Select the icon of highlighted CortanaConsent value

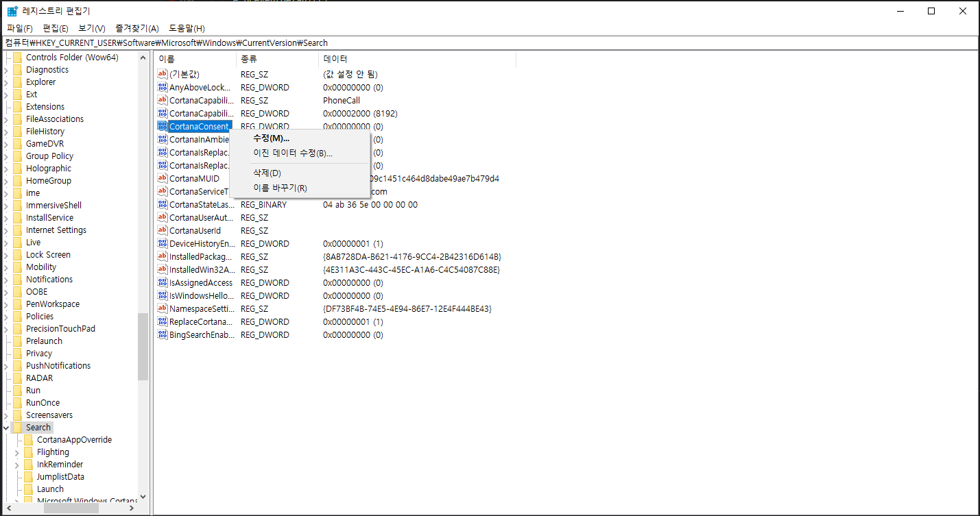coord(163,126)
